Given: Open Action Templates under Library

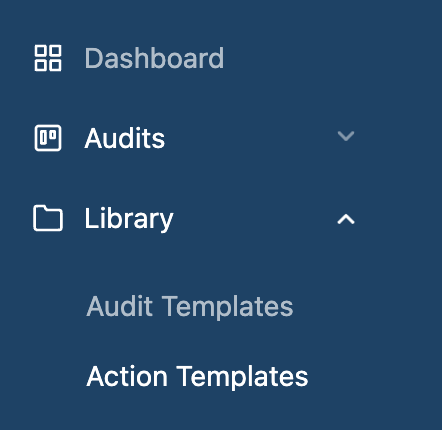Looking at the screenshot, I should click(x=197, y=377).
